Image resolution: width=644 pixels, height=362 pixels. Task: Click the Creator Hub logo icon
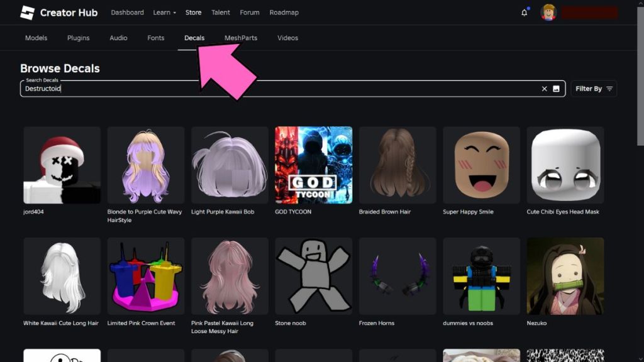[26, 13]
